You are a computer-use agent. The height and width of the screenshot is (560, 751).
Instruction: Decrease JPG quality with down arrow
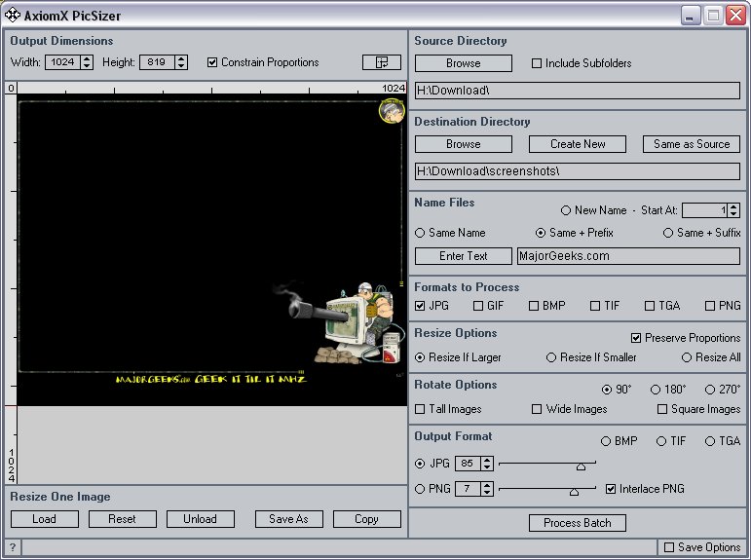487,467
